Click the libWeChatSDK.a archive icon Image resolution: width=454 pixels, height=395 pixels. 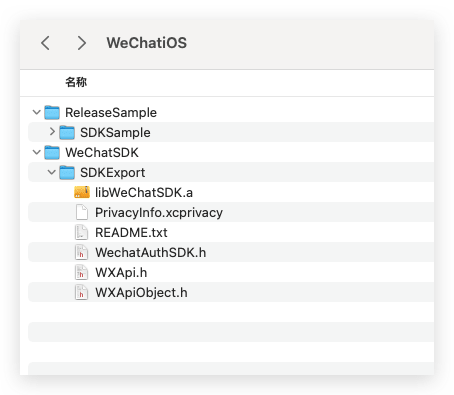pyautogui.click(x=82, y=192)
